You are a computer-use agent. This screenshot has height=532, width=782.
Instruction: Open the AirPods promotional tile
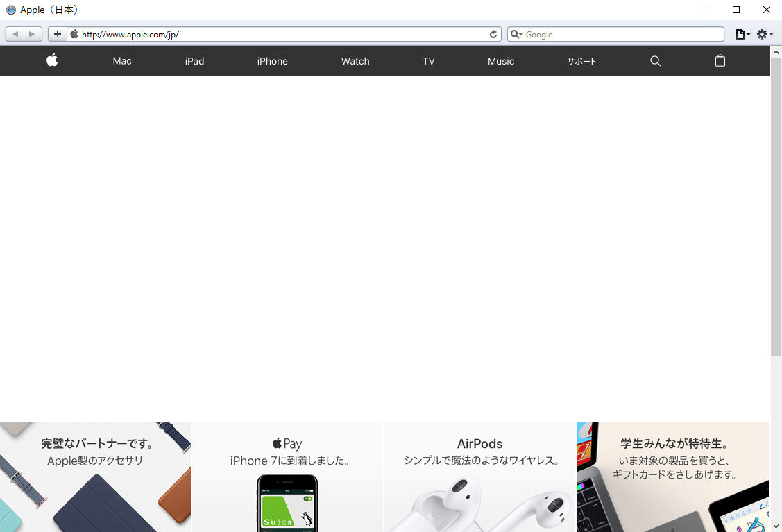click(479, 479)
